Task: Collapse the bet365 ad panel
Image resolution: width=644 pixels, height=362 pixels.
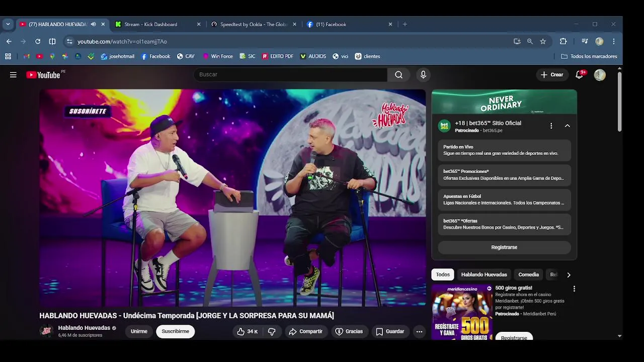Action: coord(567,126)
